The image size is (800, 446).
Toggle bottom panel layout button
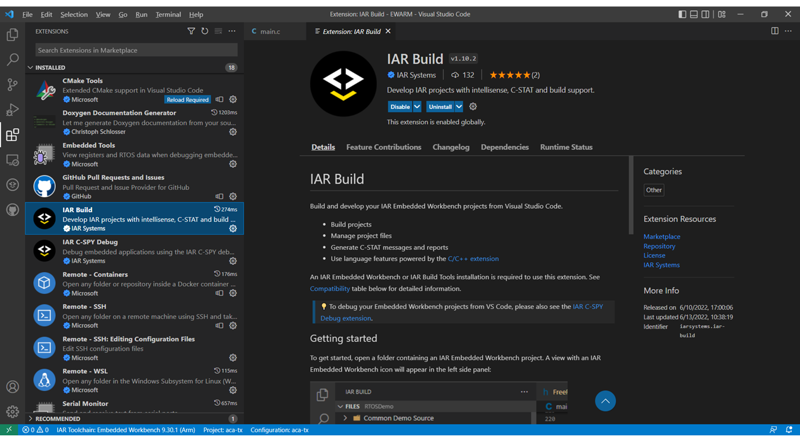[x=694, y=14]
